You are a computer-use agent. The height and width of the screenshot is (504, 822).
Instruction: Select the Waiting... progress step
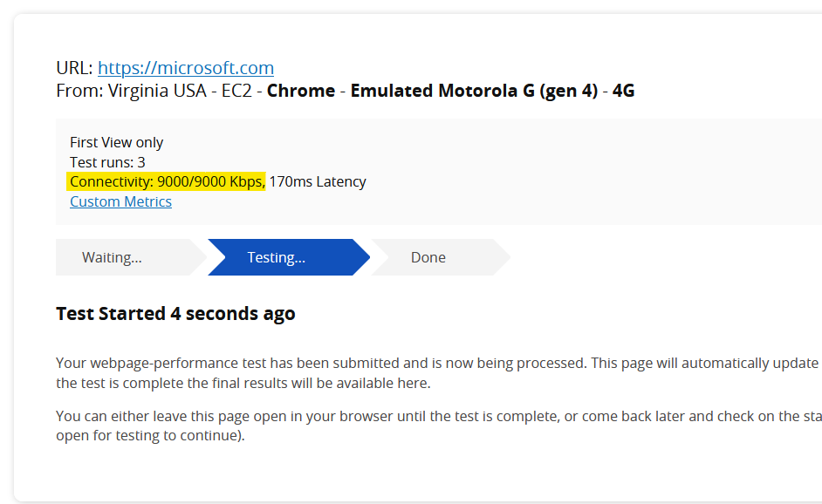point(112,257)
